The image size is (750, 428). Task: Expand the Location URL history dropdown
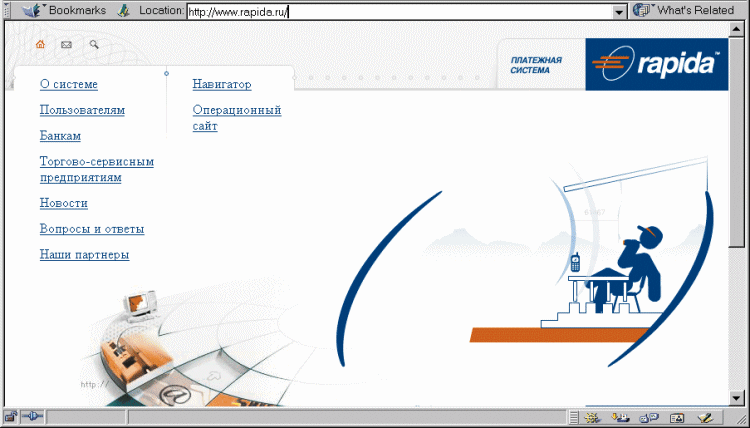(619, 12)
